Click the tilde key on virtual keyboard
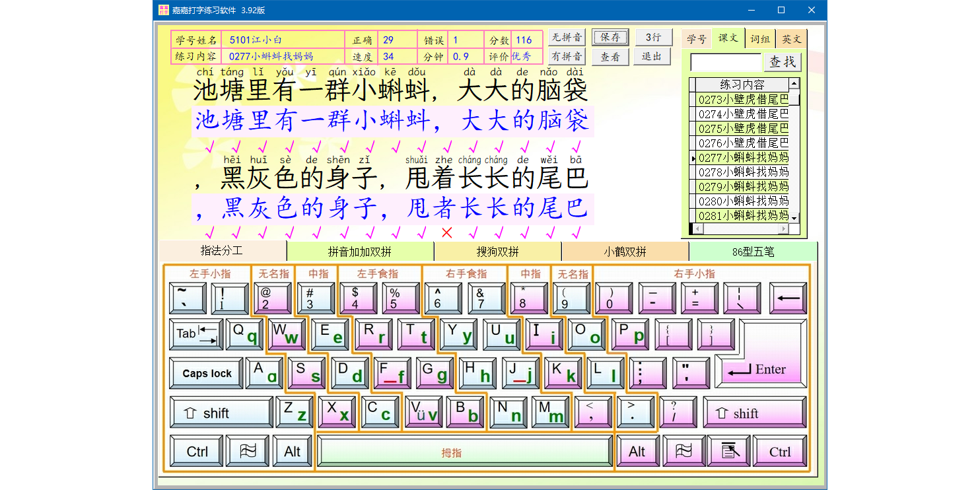 pos(188,298)
